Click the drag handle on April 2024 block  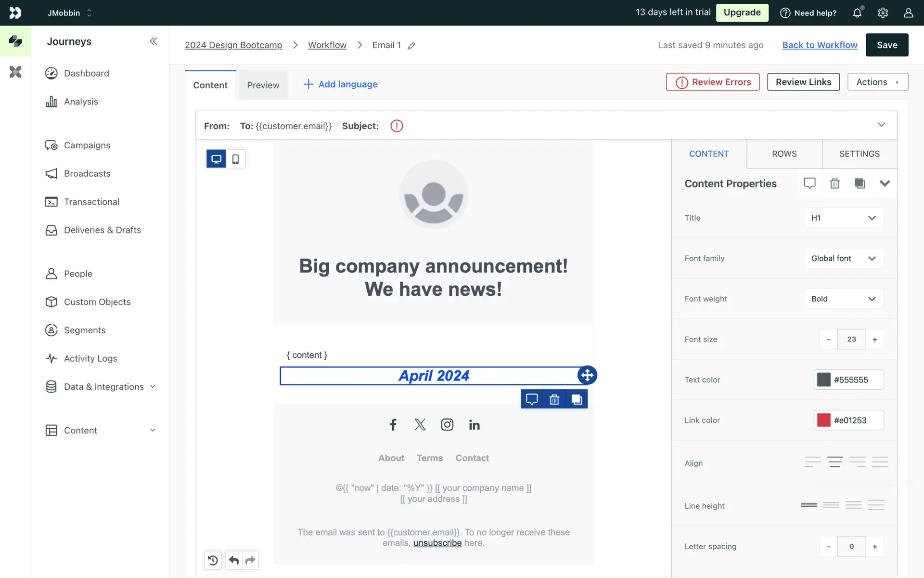pos(587,375)
